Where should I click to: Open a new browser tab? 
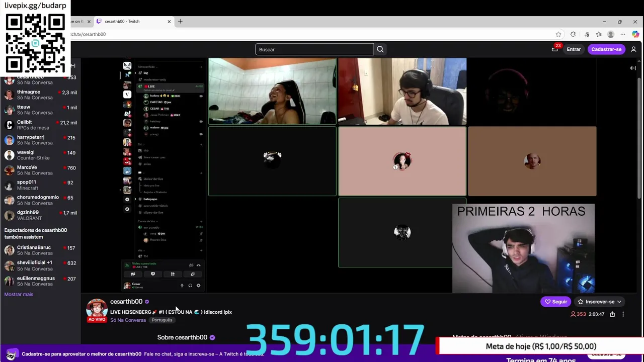coord(180,21)
